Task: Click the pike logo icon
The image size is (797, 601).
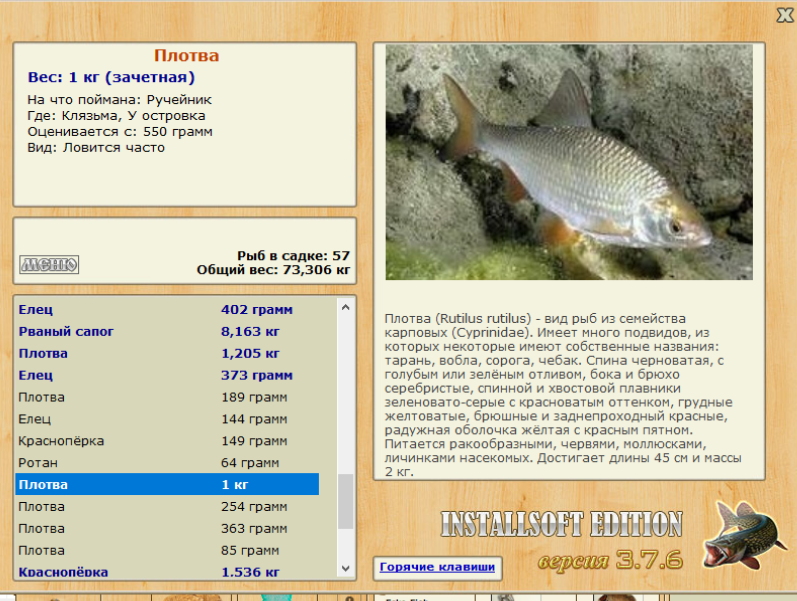Action: 740,535
